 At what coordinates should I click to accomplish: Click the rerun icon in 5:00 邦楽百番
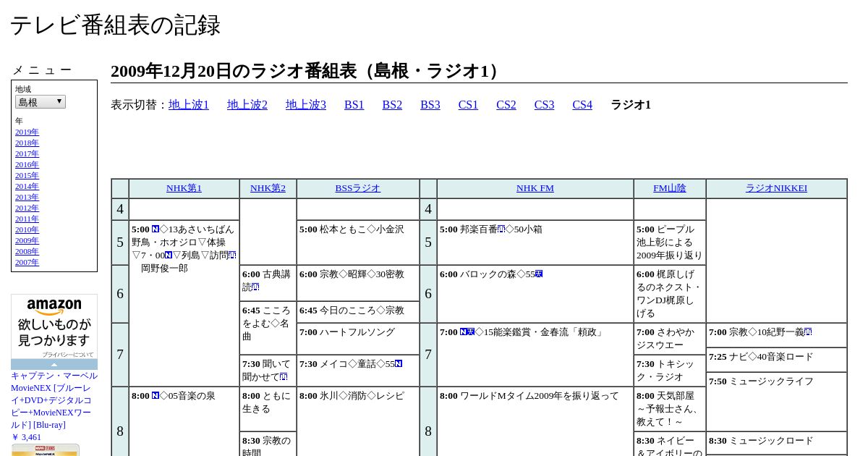pyautogui.click(x=501, y=229)
